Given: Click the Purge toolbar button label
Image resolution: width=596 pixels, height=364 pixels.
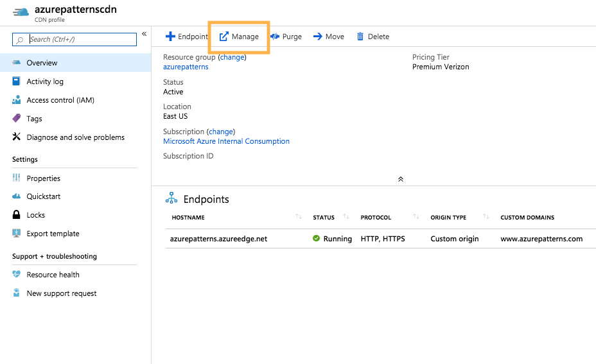Looking at the screenshot, I should pyautogui.click(x=292, y=37).
